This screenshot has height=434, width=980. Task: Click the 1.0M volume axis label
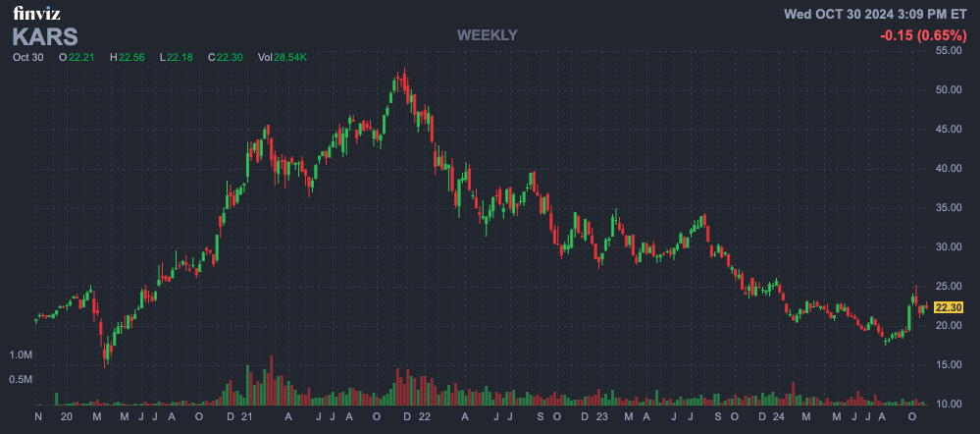click(x=21, y=354)
